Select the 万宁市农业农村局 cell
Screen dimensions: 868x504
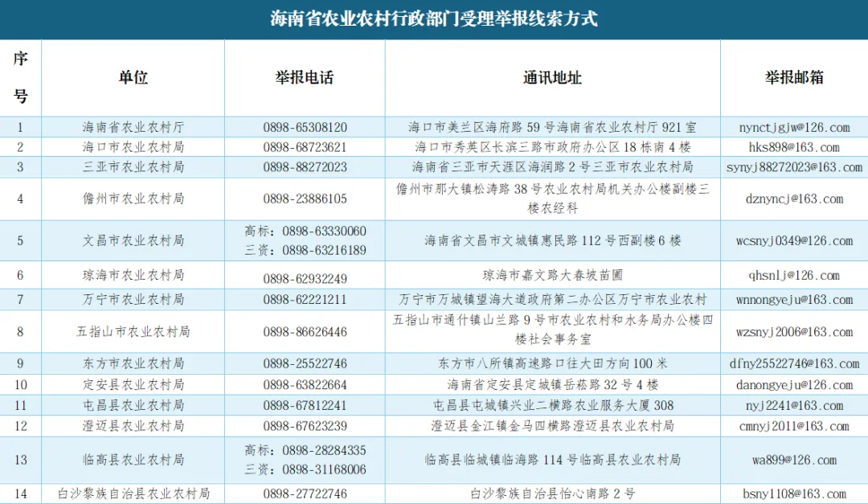[x=133, y=300]
